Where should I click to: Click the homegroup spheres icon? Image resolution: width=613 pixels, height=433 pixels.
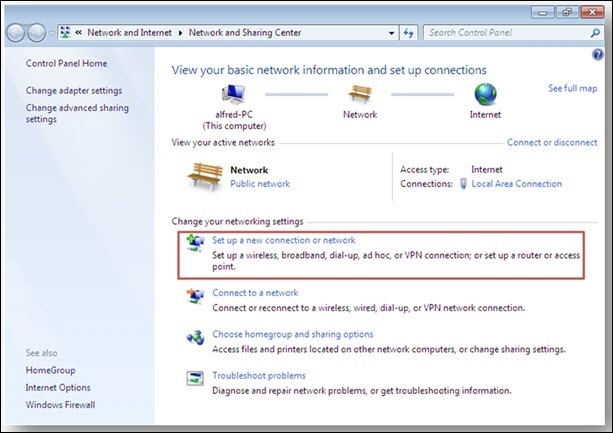coord(195,337)
